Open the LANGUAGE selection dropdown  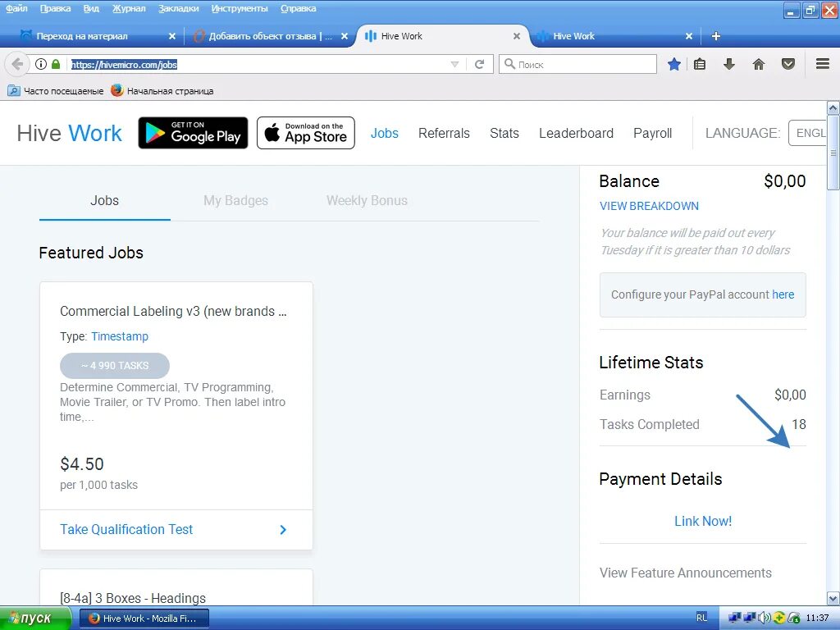pyautogui.click(x=807, y=133)
